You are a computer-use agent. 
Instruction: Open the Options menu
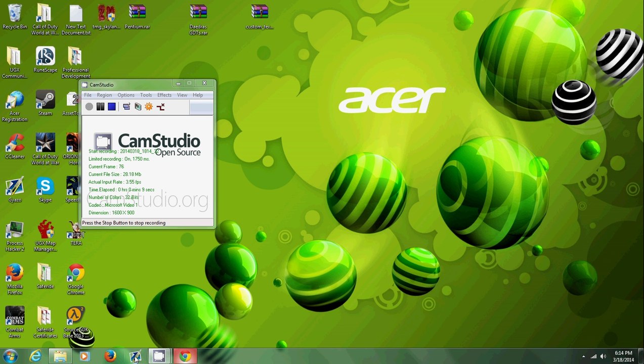[x=126, y=95]
